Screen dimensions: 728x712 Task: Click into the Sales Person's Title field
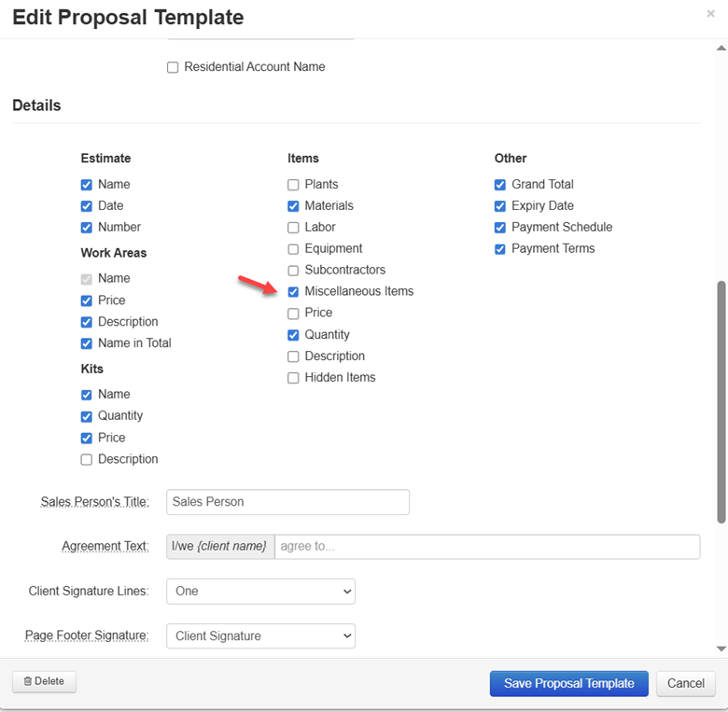[x=287, y=502]
